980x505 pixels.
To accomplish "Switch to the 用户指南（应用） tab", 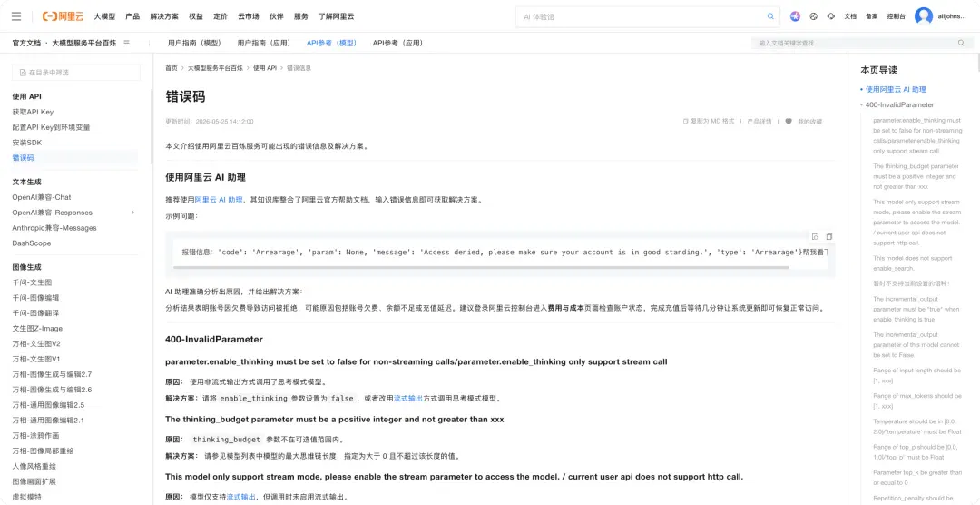I will [265, 44].
